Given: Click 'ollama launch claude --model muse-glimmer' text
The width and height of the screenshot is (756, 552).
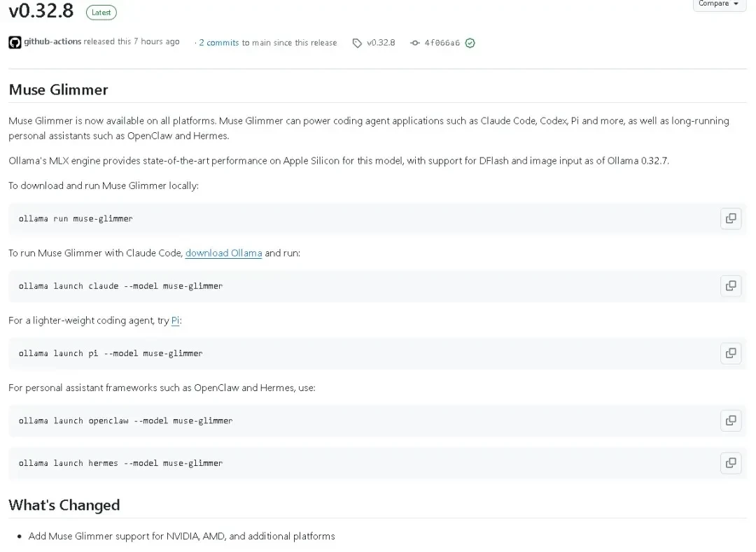Looking at the screenshot, I should tap(120, 286).
